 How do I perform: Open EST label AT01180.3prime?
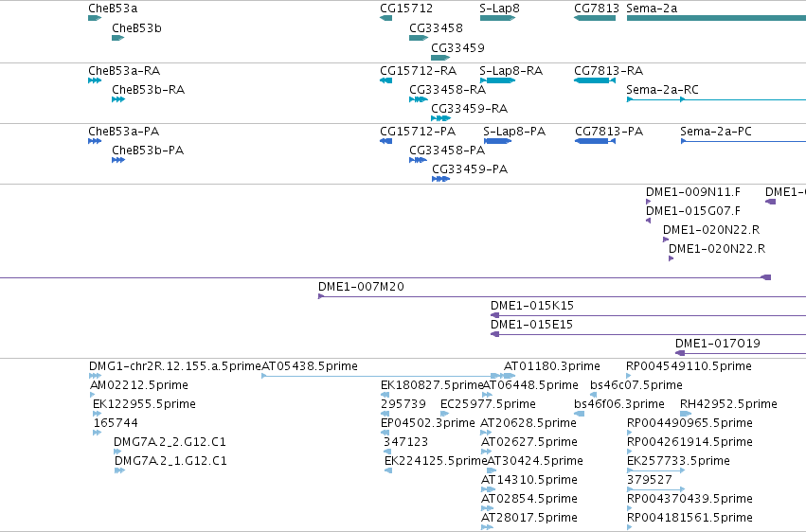pyautogui.click(x=551, y=366)
